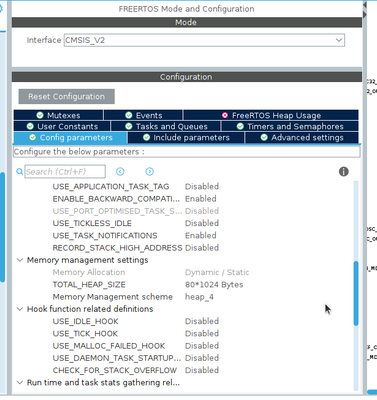
Task: Select the CHECK_FOR_STACK_OVERFLOW parameter
Action: [x=115, y=370]
